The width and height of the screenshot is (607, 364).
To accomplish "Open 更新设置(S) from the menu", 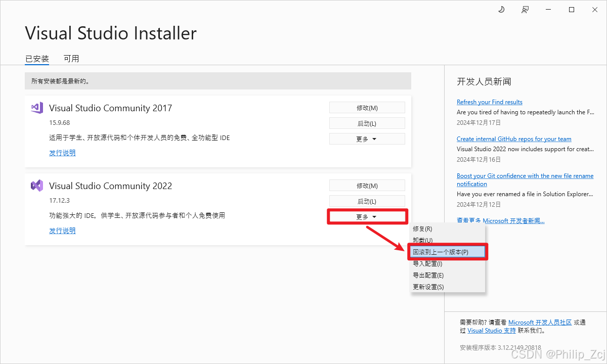I will click(448, 287).
